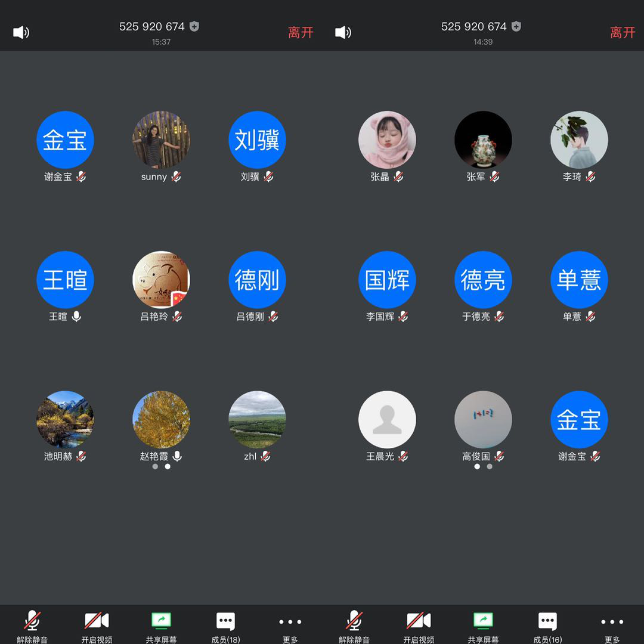The image size is (644, 644).
Task: Toggle speaker icon in the 15:37 meeting
Action: pos(21,32)
